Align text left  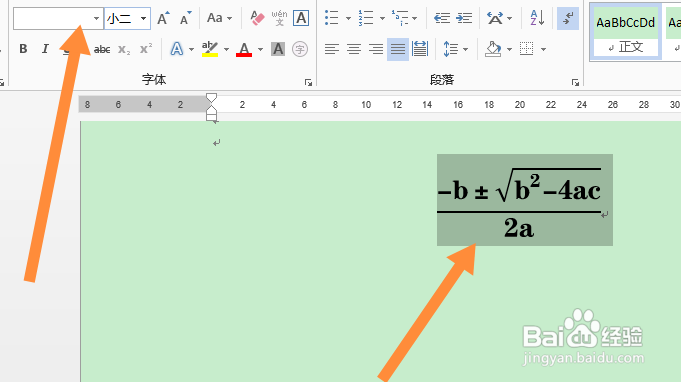click(x=331, y=49)
